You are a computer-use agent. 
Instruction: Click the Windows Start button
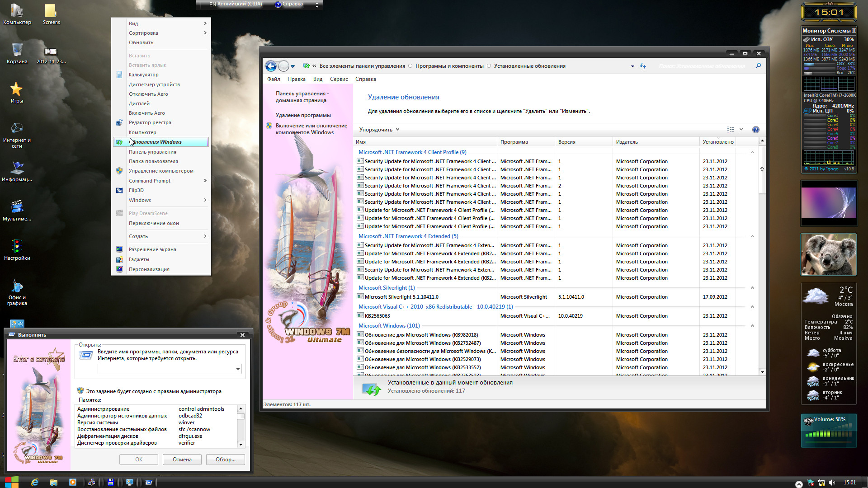tap(12, 482)
